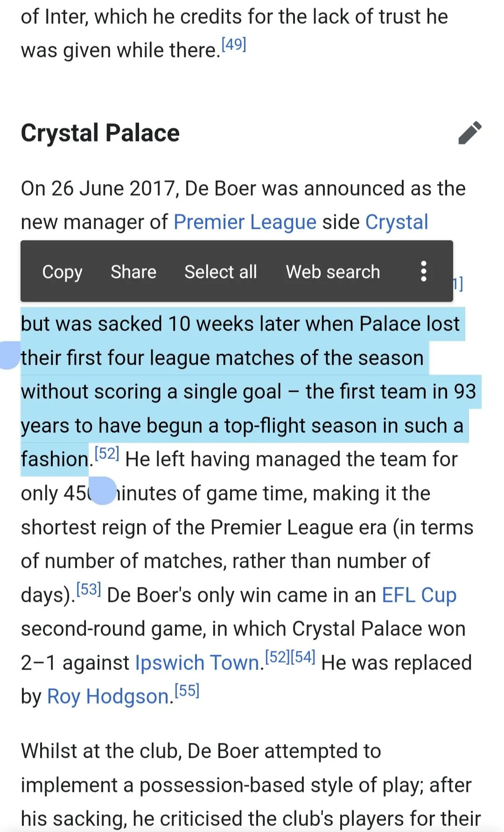Open the EFL Cup link
Viewport: 504px width, 832px height.
coord(419,595)
